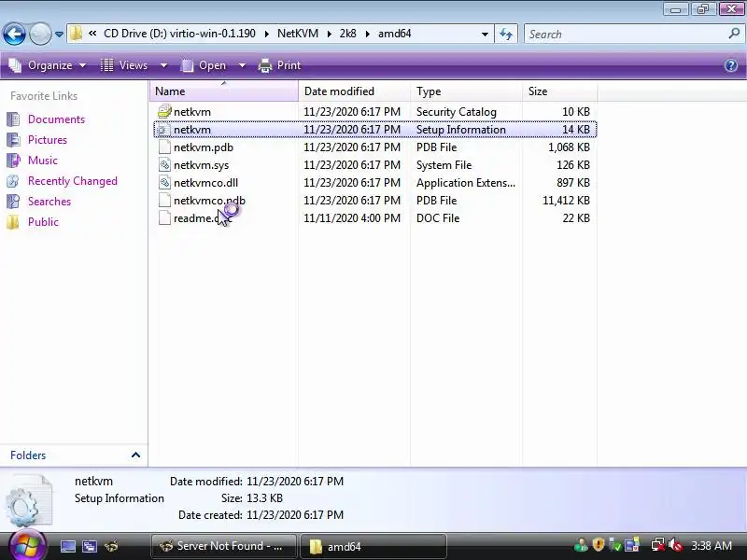Click the Forward navigation button
The width and height of the screenshot is (747, 560).
click(40, 34)
